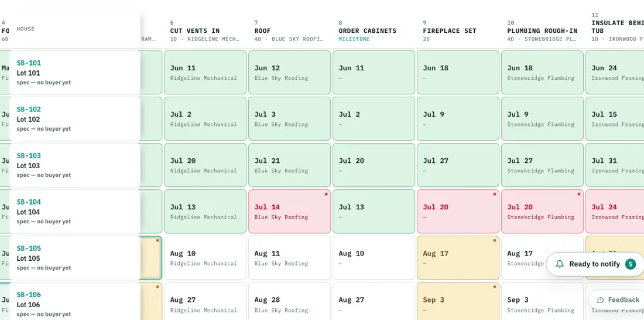Click amber dot on SB-105 Fireplace Set cell
The image size is (644, 320).
tap(495, 240)
